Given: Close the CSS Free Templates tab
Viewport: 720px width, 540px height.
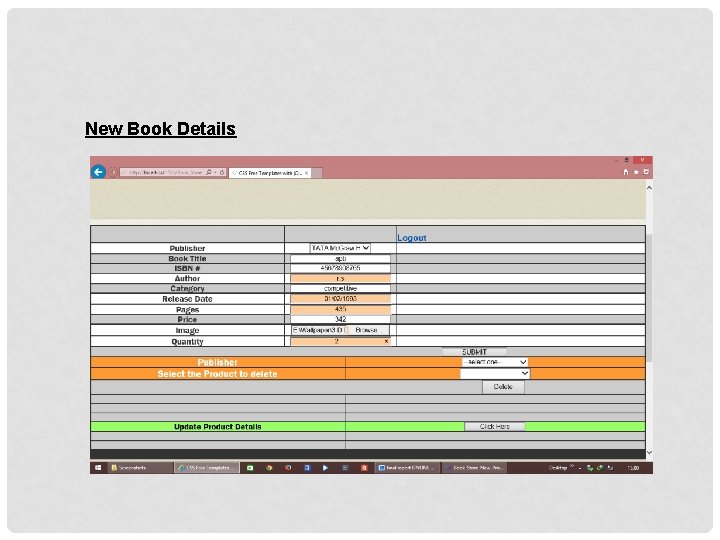Looking at the screenshot, I should pyautogui.click(x=306, y=173).
